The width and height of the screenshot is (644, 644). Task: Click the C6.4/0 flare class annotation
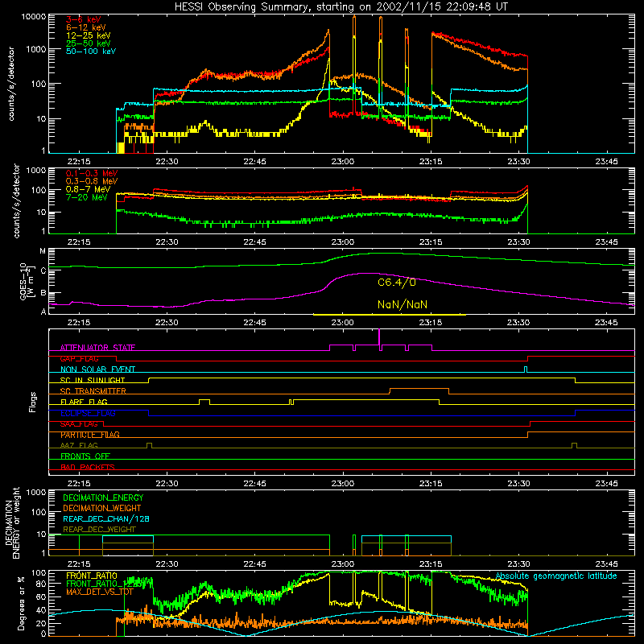click(x=397, y=283)
